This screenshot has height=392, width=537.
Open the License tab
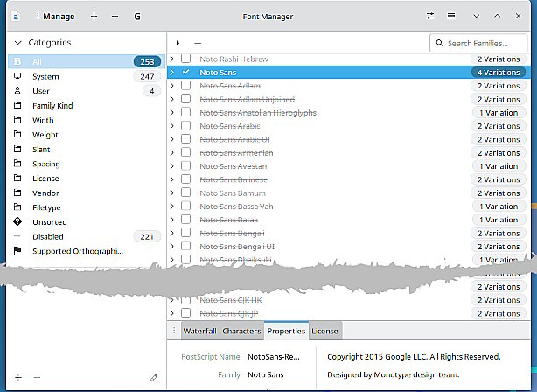(x=324, y=332)
